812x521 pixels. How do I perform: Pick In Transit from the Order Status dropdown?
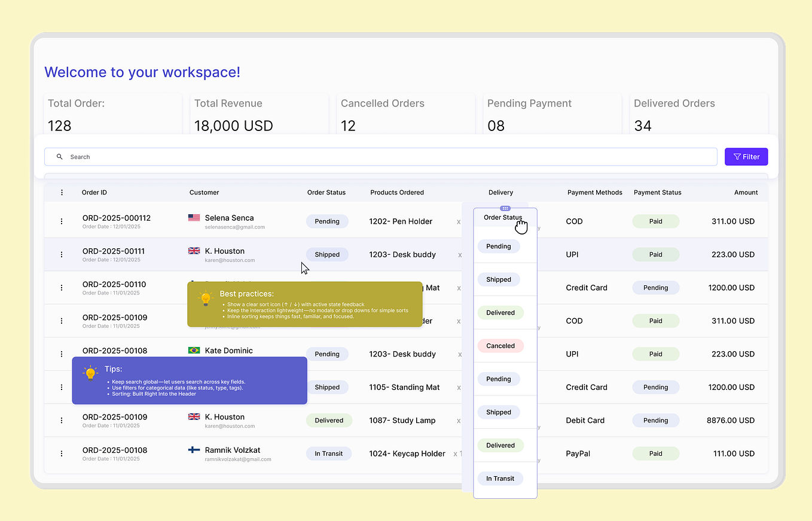tap(500, 478)
